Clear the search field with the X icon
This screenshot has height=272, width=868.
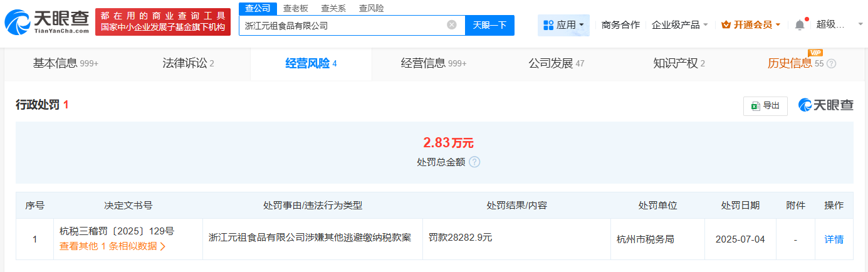[x=452, y=25]
